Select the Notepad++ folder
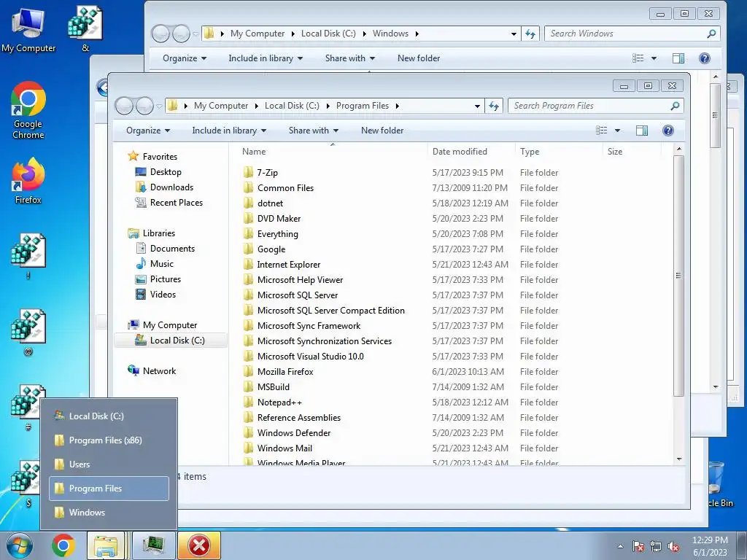This screenshot has width=747, height=560. (x=279, y=402)
